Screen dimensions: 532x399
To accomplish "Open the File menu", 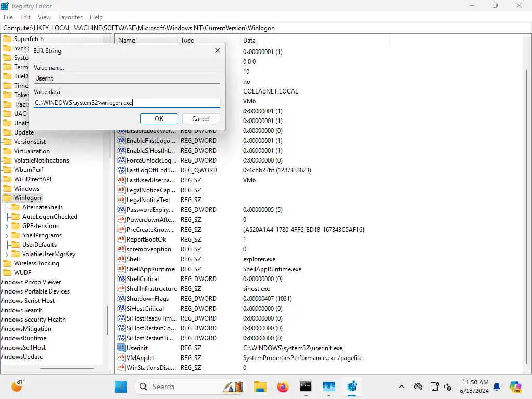I will click(8, 17).
